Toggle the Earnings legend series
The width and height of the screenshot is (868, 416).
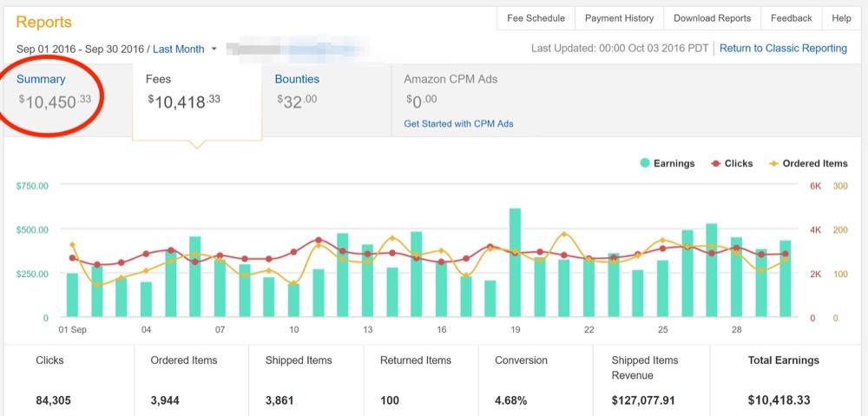(x=667, y=163)
